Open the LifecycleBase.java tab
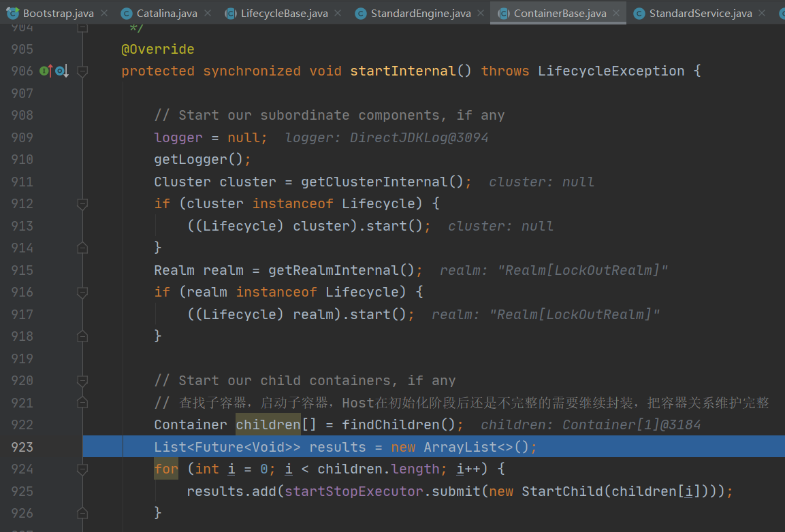This screenshot has height=532, width=785. point(285,14)
